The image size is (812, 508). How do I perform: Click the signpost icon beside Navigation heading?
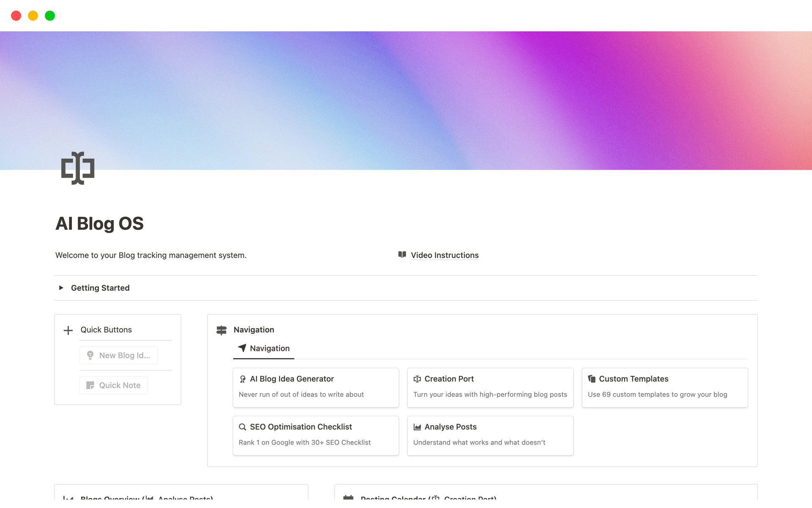222,330
